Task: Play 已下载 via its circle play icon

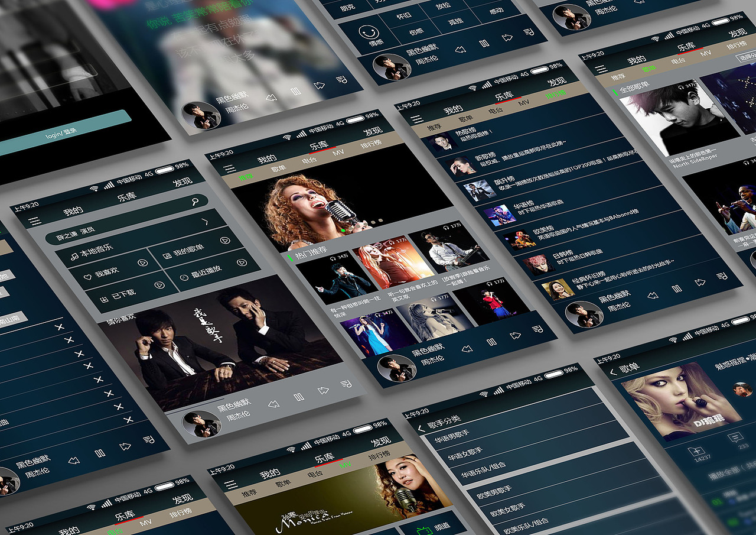Action: click(x=159, y=285)
